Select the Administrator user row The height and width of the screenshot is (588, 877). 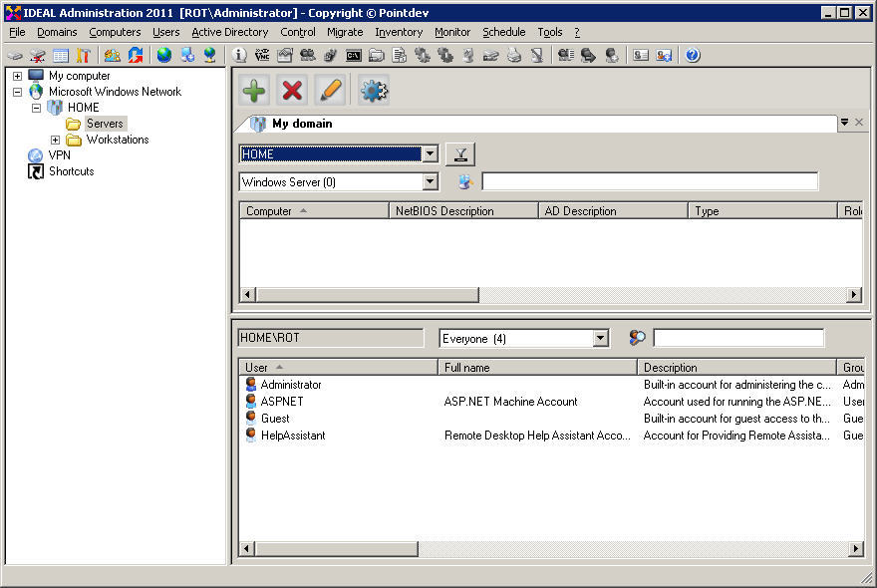tap(551, 385)
